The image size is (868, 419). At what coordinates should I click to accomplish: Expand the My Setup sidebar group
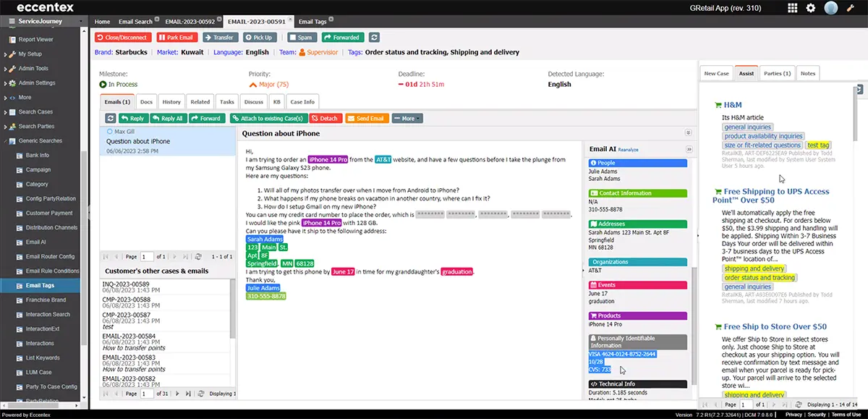point(6,54)
